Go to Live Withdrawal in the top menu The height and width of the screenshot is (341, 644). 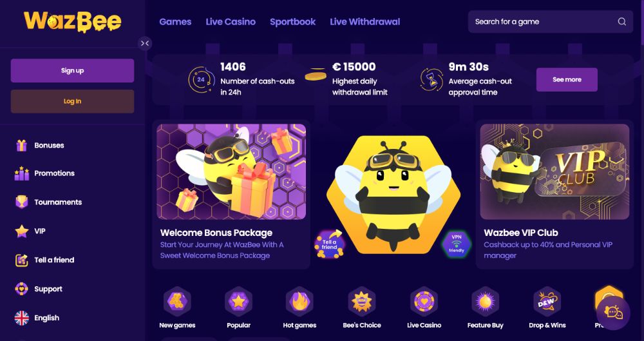[365, 22]
